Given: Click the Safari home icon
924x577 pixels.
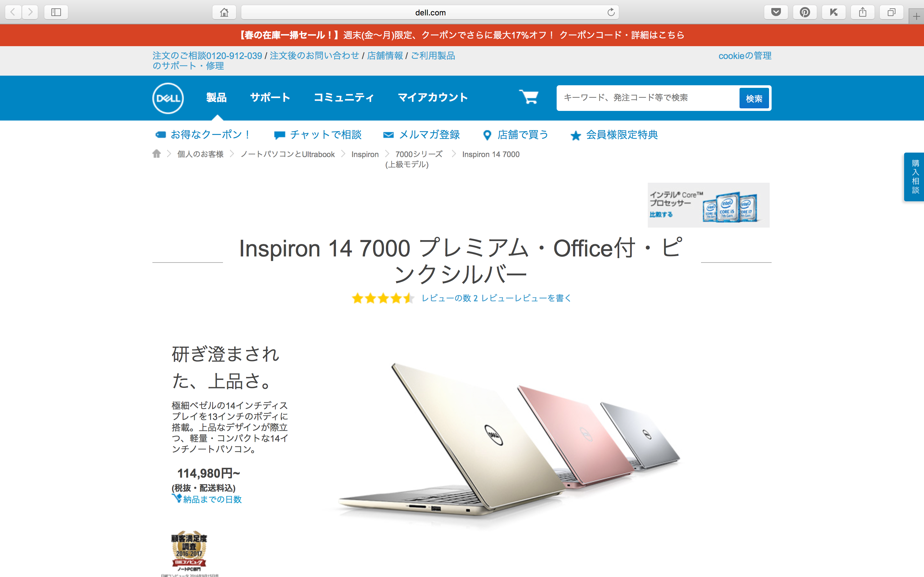Looking at the screenshot, I should [x=224, y=12].
